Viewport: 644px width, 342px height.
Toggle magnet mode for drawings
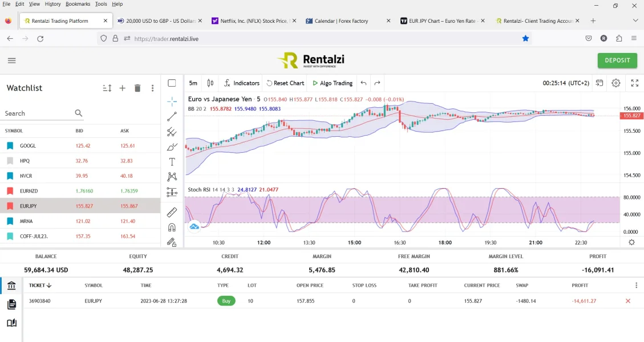tap(172, 227)
